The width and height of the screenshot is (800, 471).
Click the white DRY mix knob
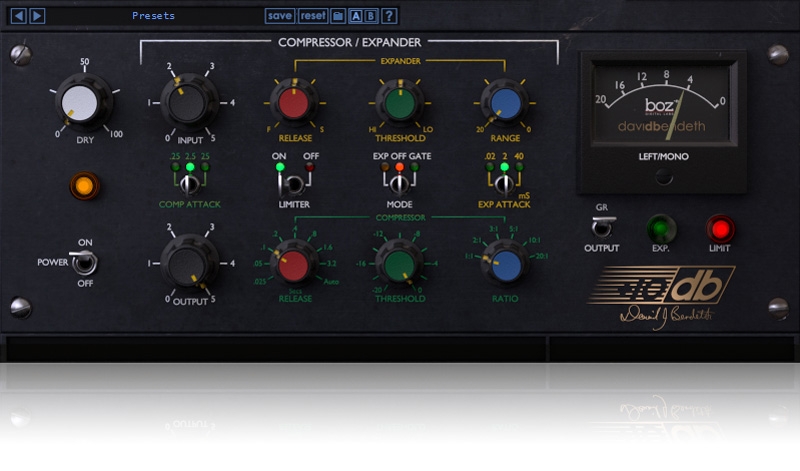click(x=84, y=102)
